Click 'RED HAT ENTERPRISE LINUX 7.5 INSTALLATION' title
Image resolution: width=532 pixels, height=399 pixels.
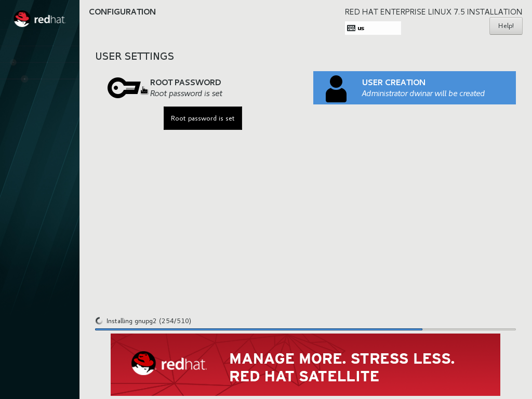point(434,12)
